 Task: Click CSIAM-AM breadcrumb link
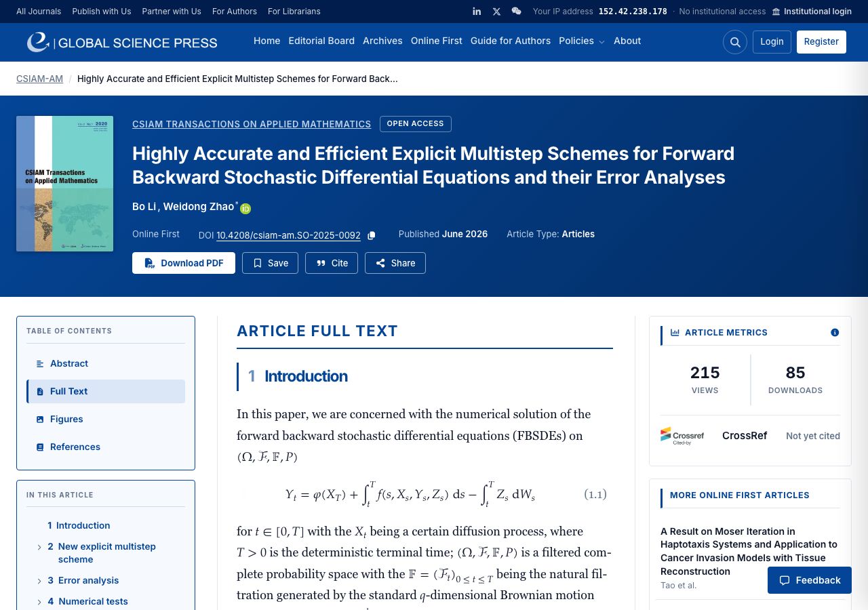39,79
